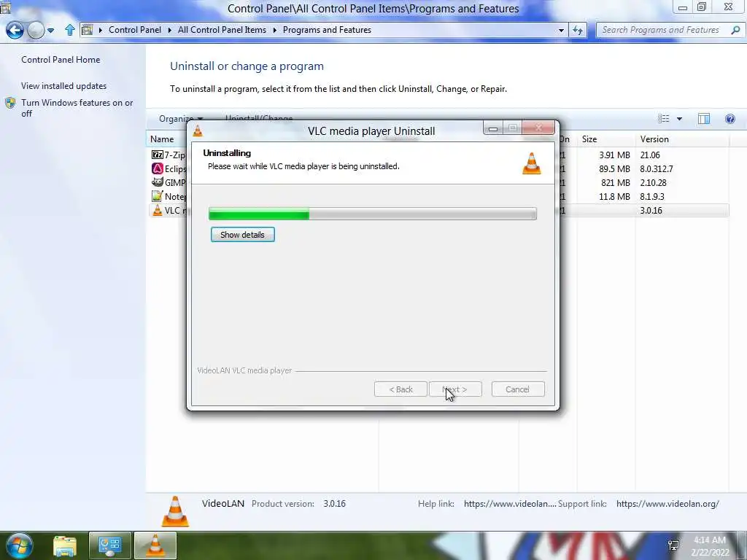Click Programs and Features breadcrumb
This screenshot has width=747, height=560.
[327, 29]
